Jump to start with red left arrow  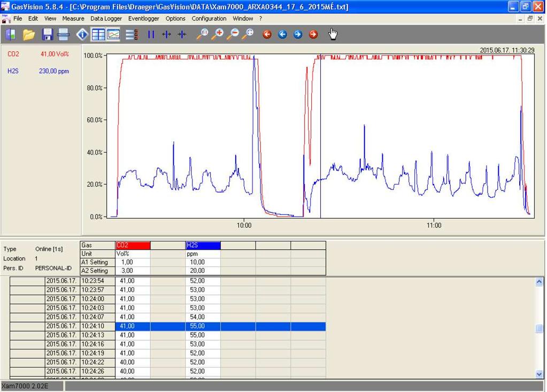click(267, 34)
